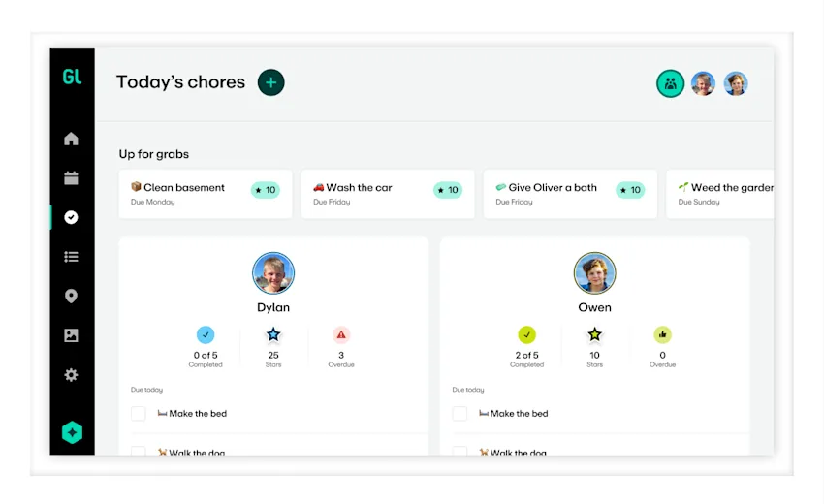Click Owen's '2 of 5' completed count
824x504 pixels.
(x=526, y=356)
